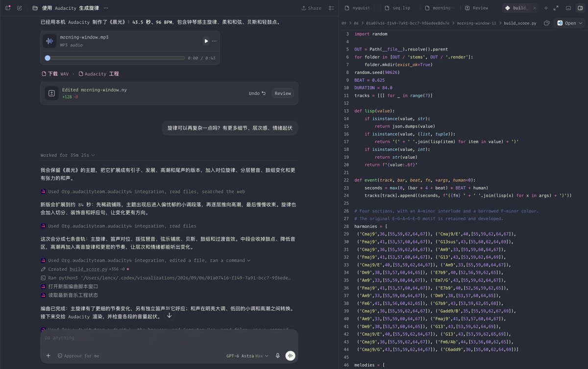The height and width of the screenshot is (369, 588).
Task: Play the morning-window.mp3 audio
Action: coord(206,41)
